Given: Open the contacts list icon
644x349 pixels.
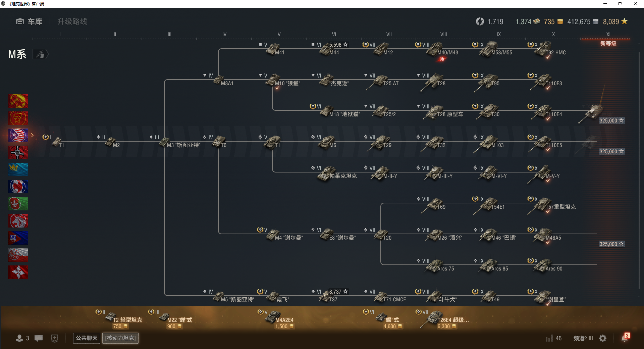Looking at the screenshot, I should pos(19,338).
